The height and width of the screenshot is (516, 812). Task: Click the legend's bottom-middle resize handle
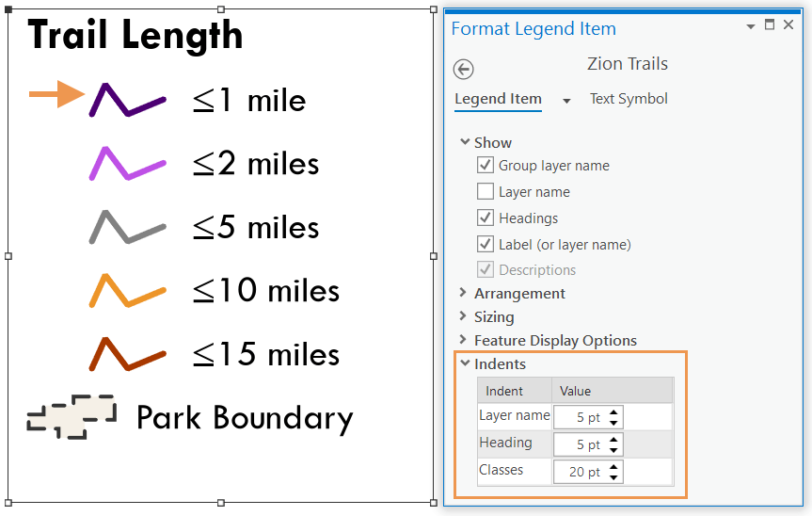click(x=221, y=503)
